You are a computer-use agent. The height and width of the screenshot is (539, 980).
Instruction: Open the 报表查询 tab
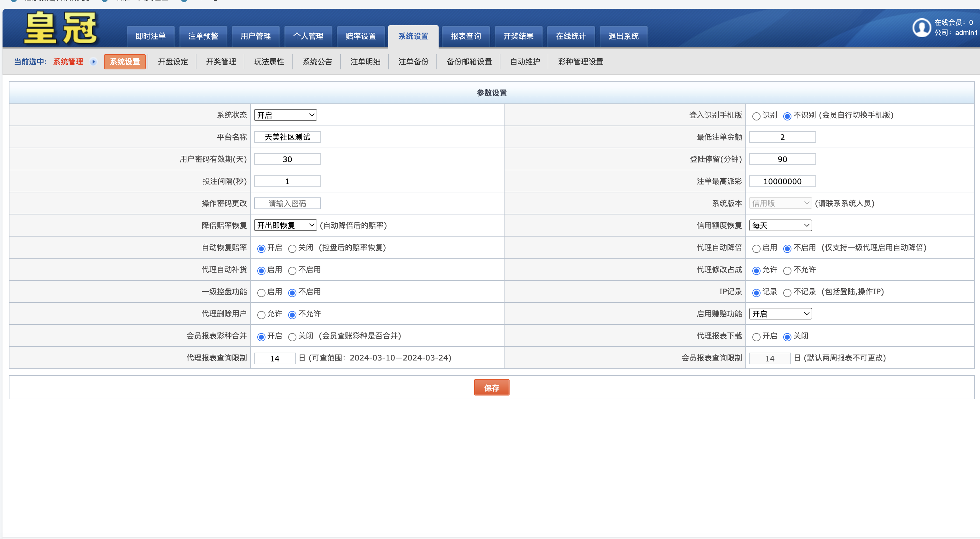coord(466,36)
